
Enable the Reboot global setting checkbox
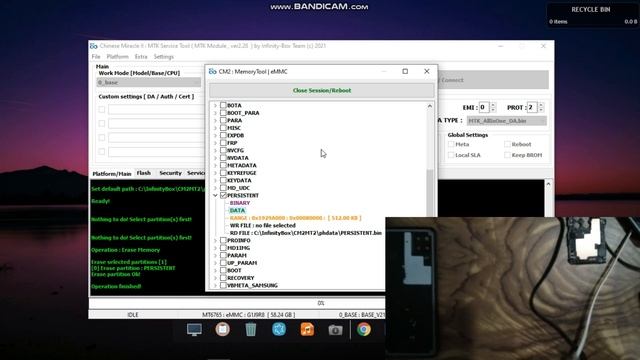point(507,144)
